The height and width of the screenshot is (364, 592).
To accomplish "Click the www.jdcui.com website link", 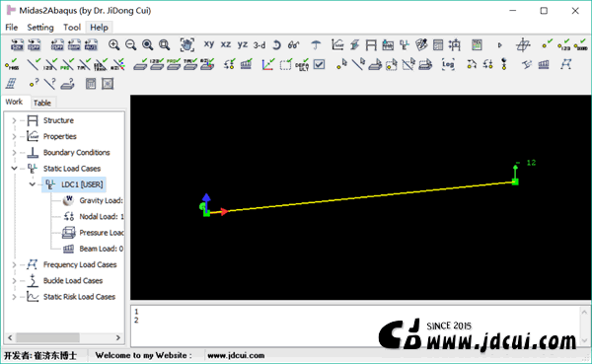I will [236, 355].
